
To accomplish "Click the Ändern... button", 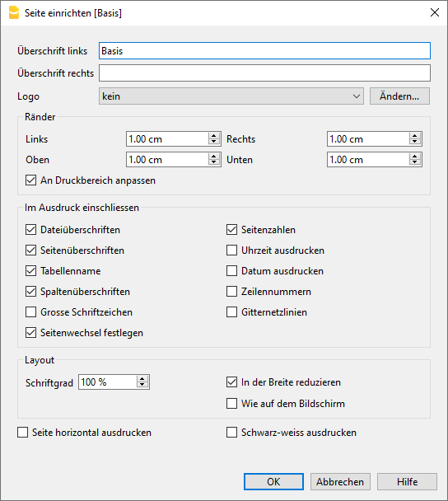I will click(399, 96).
